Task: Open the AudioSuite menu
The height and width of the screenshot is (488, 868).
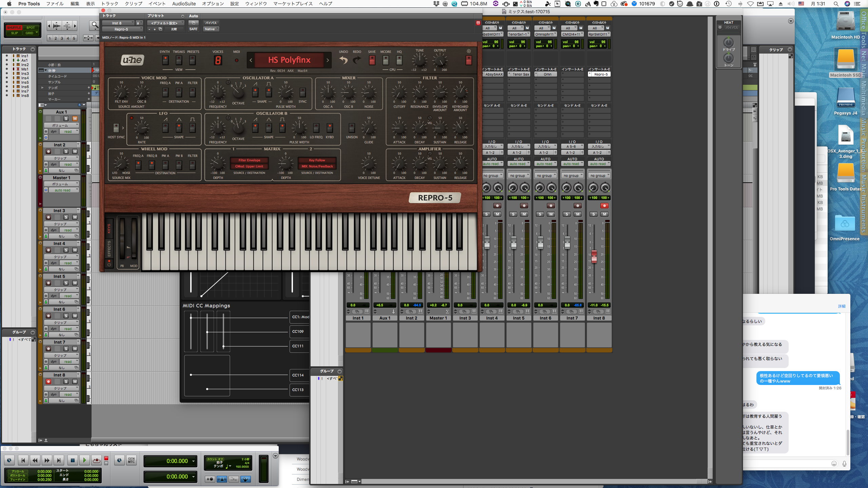Action: [x=184, y=4]
